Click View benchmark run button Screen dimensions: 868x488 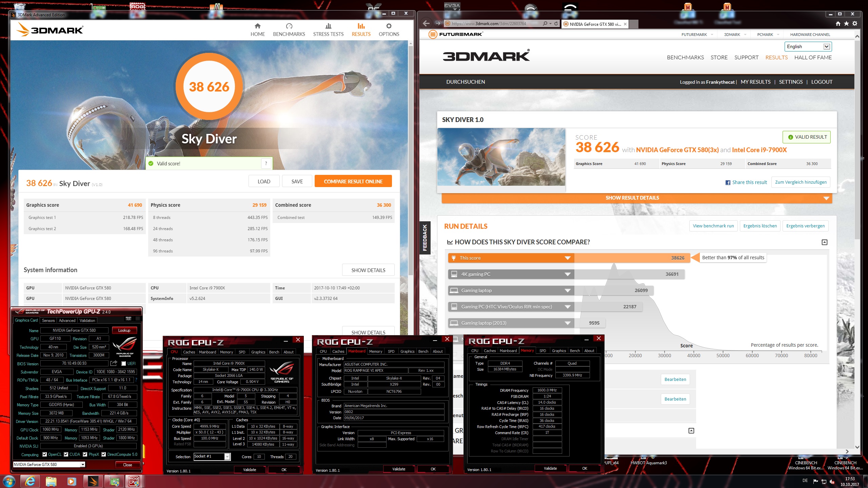coord(713,226)
